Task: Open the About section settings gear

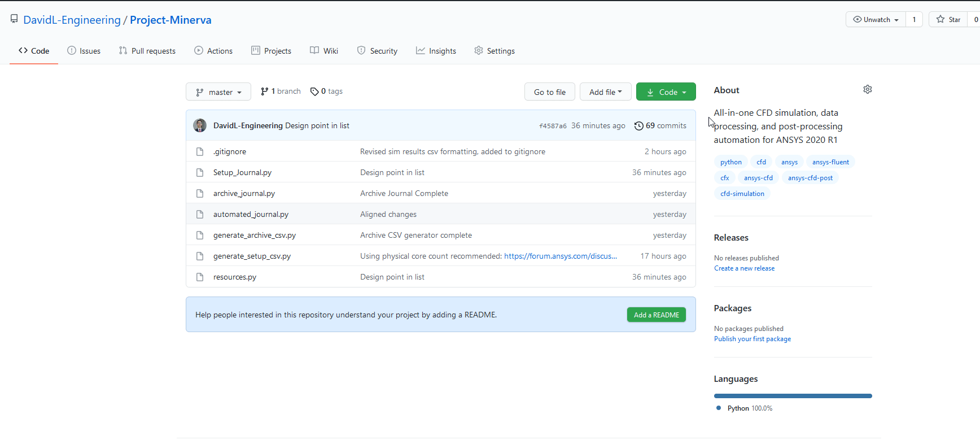Action: tap(868, 89)
